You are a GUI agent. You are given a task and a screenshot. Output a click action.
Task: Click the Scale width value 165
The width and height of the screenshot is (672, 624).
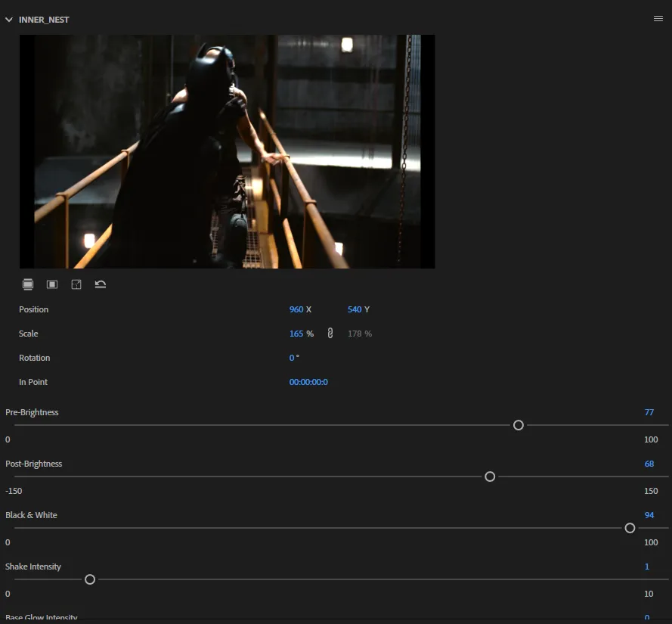point(296,334)
